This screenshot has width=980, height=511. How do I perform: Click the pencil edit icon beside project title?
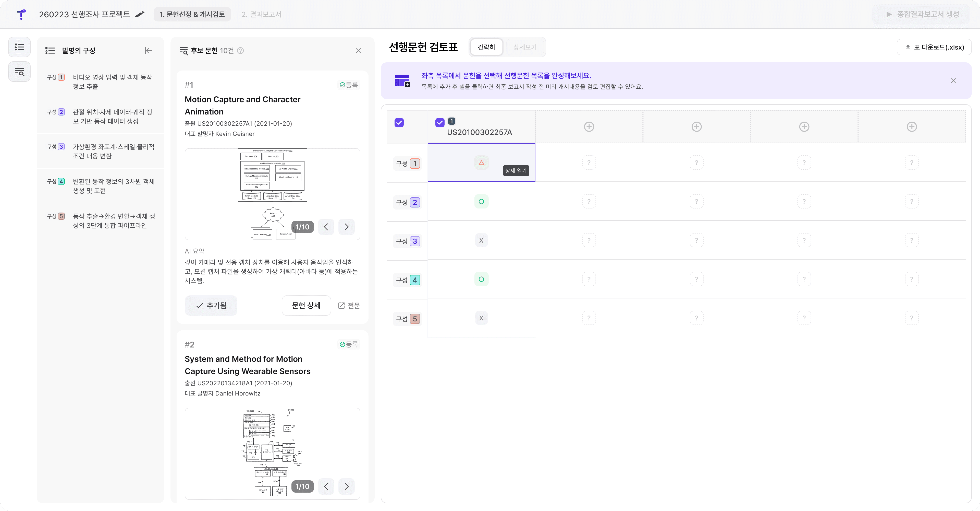(x=140, y=15)
